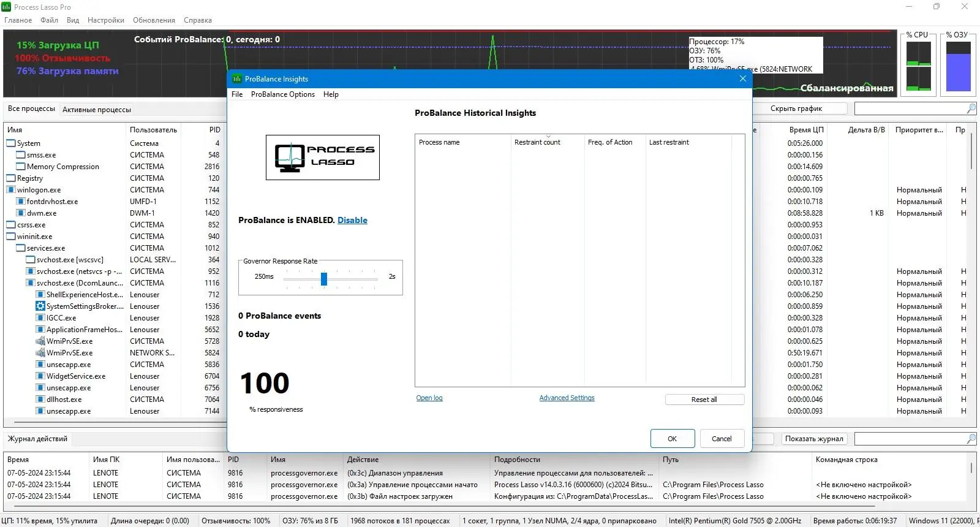
Task: Click WmiPrvSE.exe icon with PID 5824
Action: pyautogui.click(x=40, y=353)
